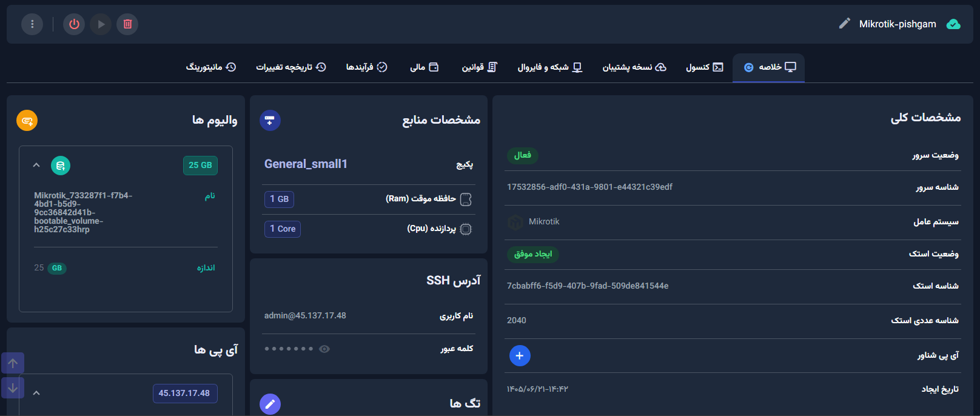Click the Mikrotik-pishgam server title
980x416 pixels.
coord(898,24)
